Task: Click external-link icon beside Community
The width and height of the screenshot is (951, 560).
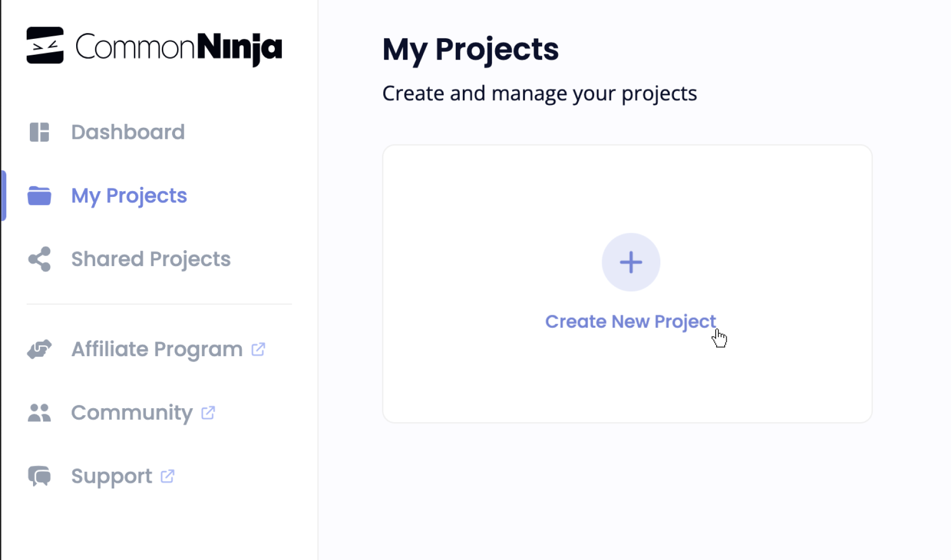Action: coord(208,413)
